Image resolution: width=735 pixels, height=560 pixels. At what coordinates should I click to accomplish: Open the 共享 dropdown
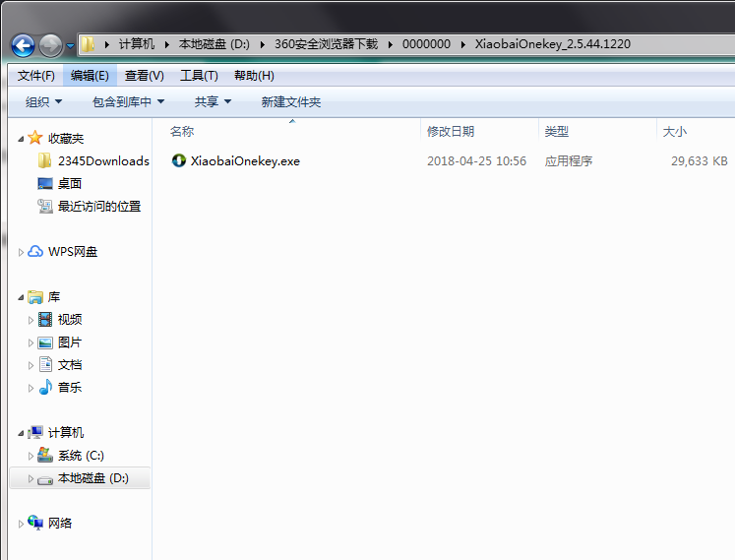(x=213, y=101)
